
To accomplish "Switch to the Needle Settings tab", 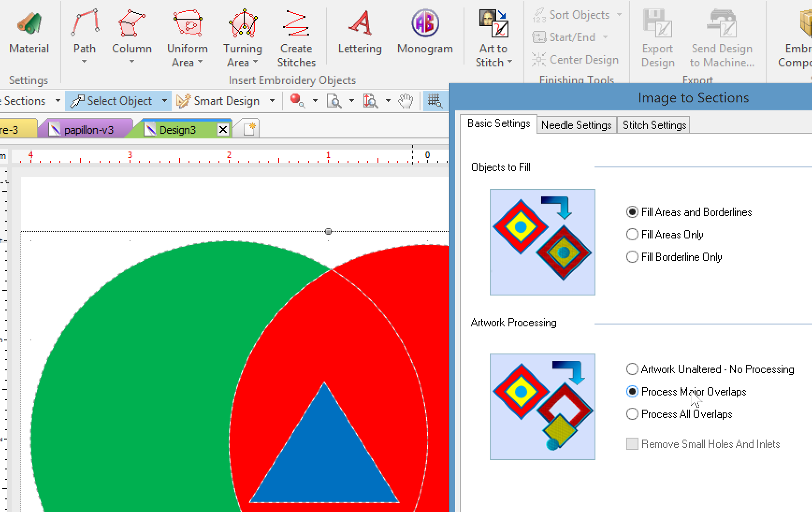I will [576, 125].
